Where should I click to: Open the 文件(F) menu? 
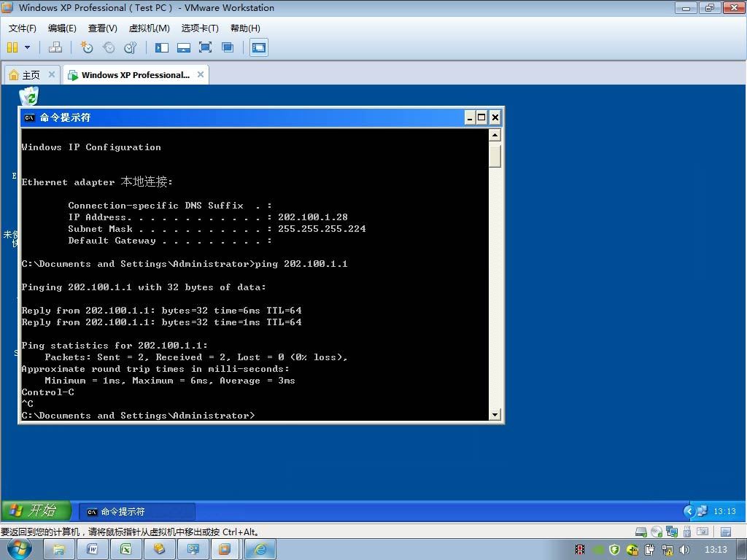[x=23, y=28]
